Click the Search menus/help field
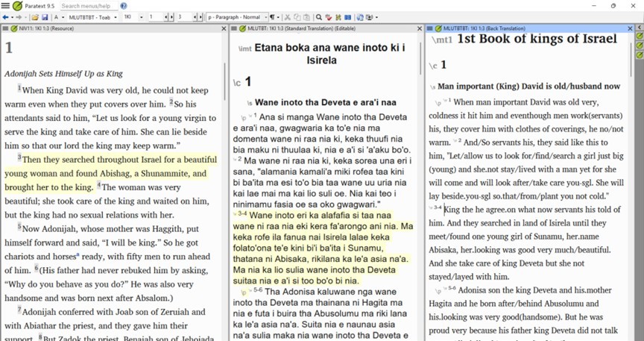644x341 pixels. 88,6
